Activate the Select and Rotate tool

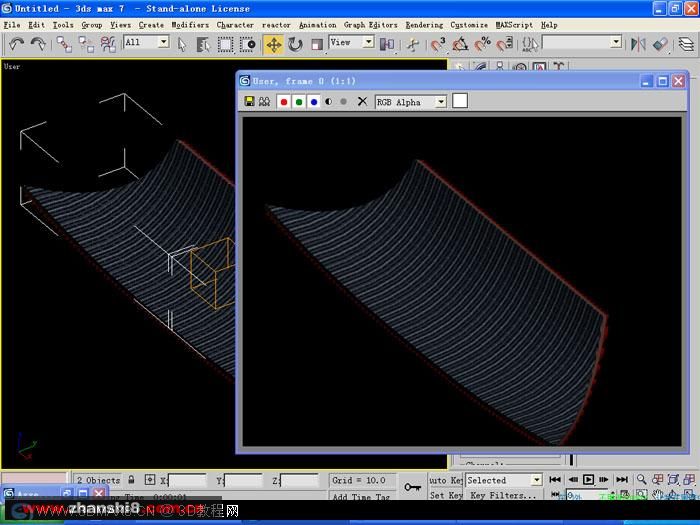pyautogui.click(x=295, y=44)
